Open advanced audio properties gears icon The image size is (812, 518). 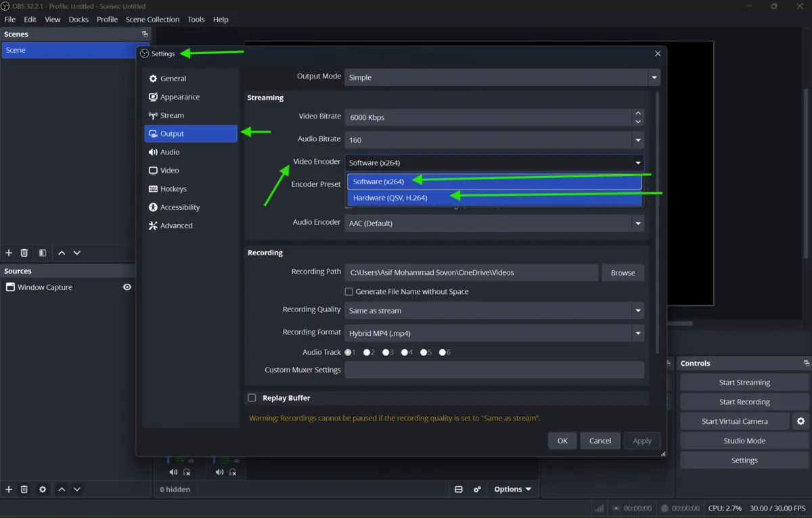pyautogui.click(x=477, y=489)
